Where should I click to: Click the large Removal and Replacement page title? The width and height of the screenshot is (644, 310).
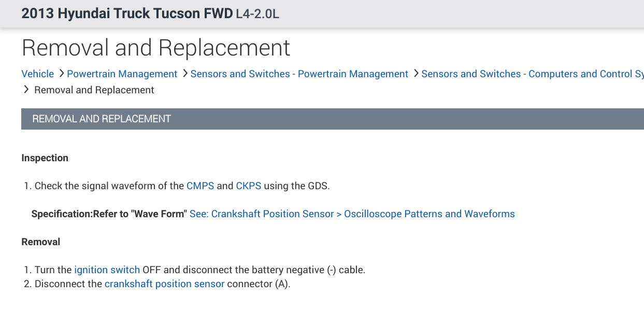tap(155, 48)
